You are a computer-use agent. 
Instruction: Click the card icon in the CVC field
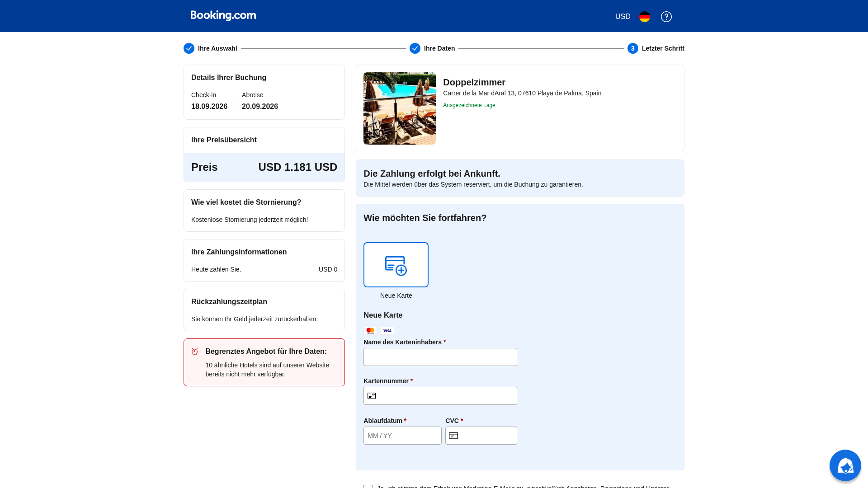[453, 435]
